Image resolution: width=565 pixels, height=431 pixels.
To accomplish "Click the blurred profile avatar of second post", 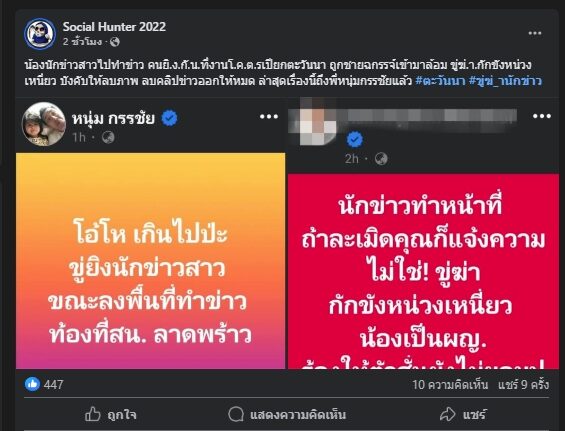I will (x=314, y=123).
